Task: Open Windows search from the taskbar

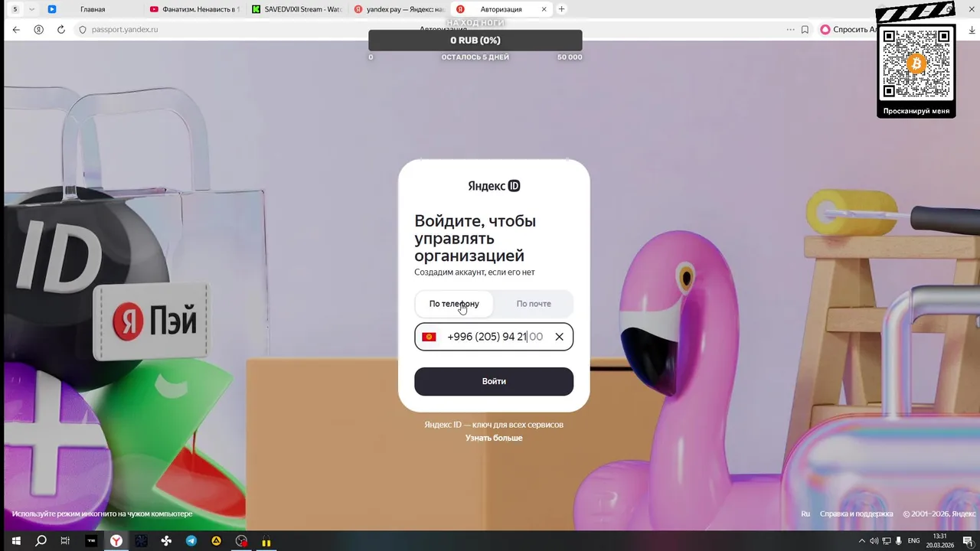Action: pos(41,541)
